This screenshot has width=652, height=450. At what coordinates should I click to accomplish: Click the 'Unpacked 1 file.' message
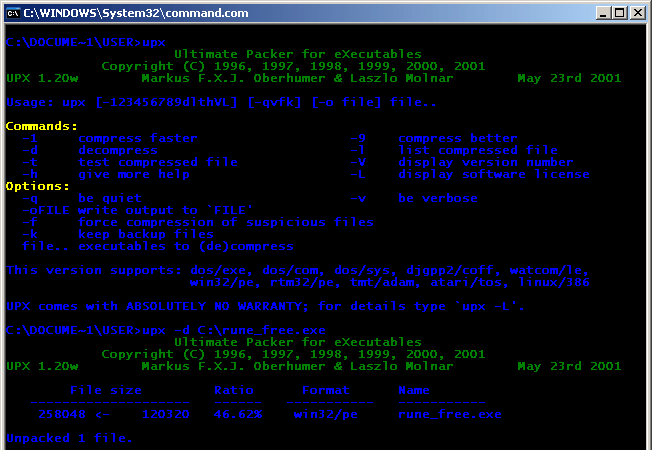click(69, 437)
